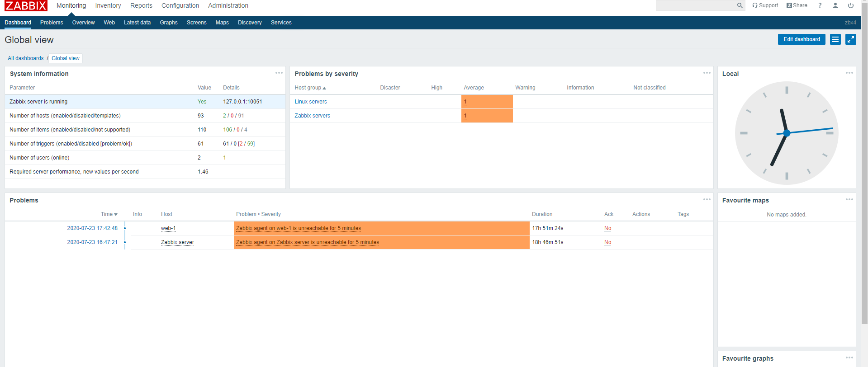
Task: Open the Graphs submenu
Action: [169, 23]
